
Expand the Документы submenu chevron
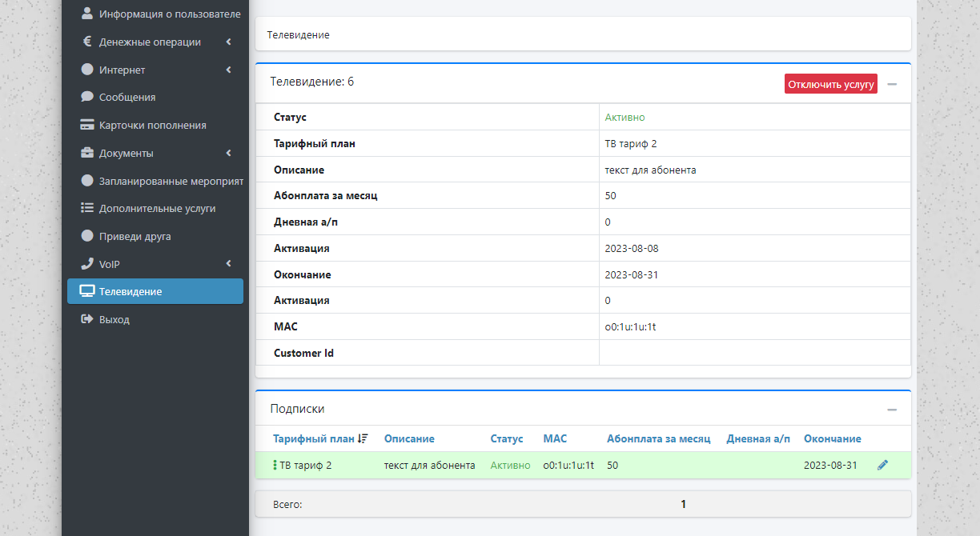(x=228, y=153)
